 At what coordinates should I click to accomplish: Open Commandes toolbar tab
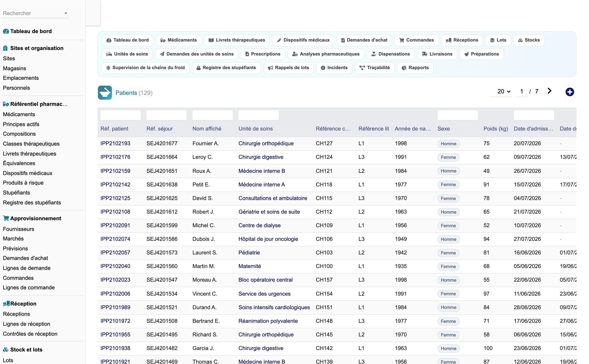point(416,40)
